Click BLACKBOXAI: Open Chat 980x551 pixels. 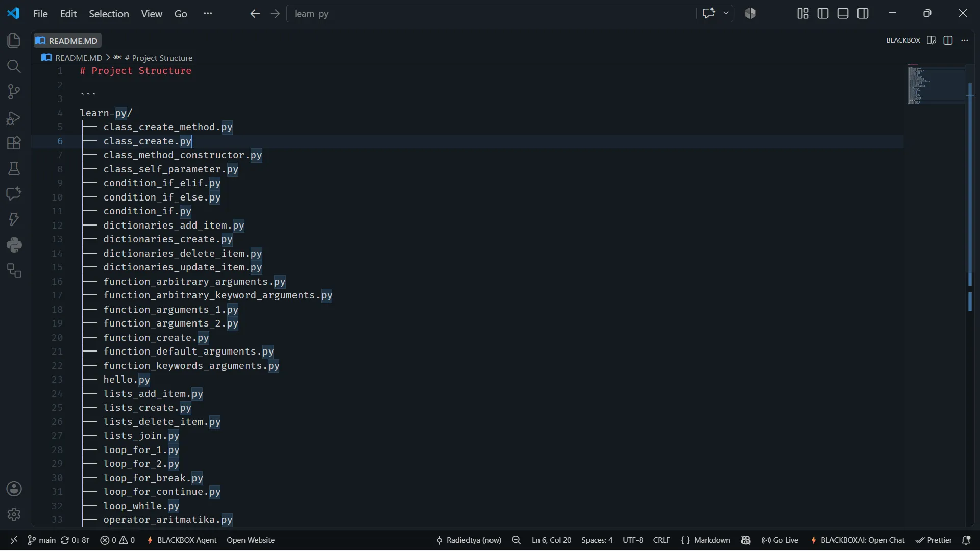[857, 540]
